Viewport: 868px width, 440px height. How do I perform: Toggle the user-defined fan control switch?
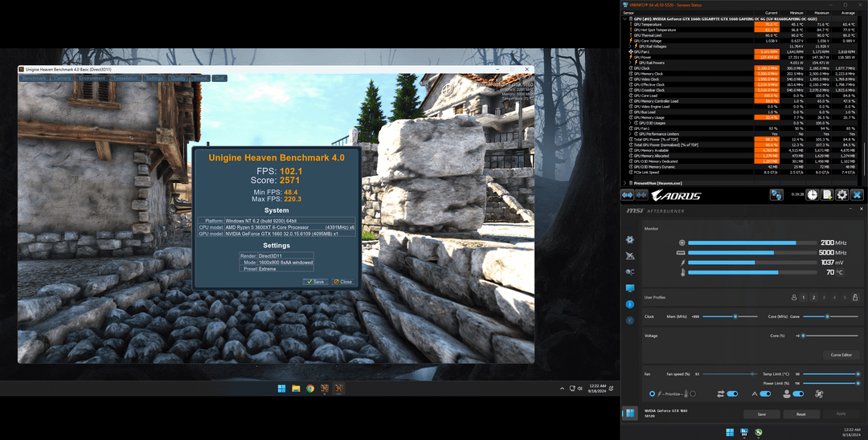tap(798, 393)
